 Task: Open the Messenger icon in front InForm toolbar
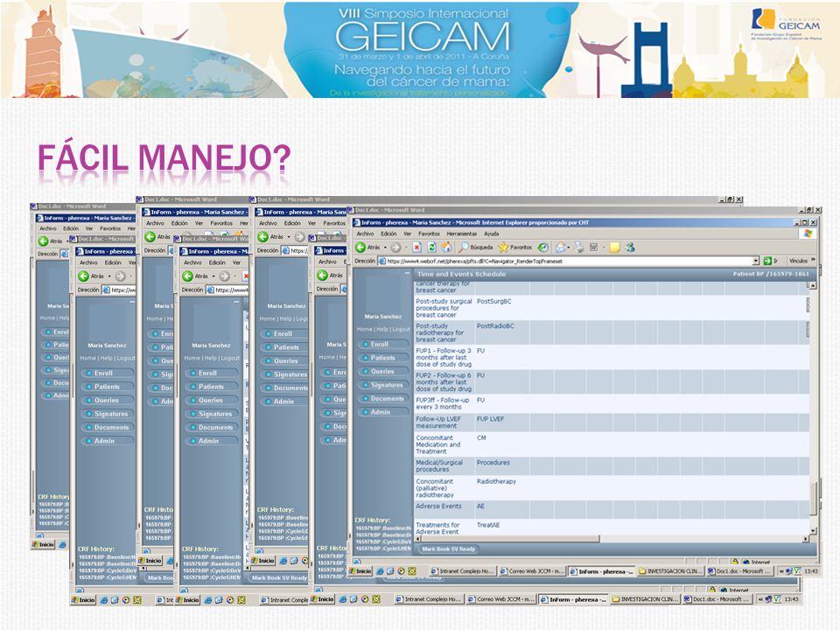coord(630,247)
